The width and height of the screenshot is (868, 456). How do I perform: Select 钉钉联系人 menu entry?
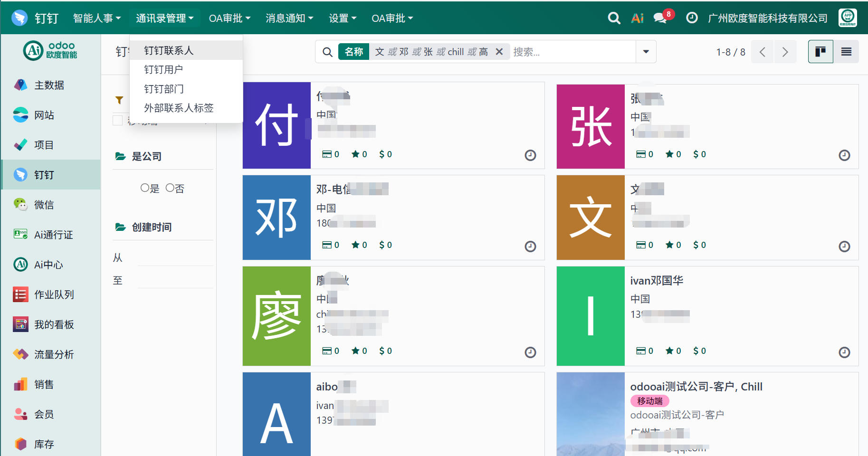click(186, 50)
